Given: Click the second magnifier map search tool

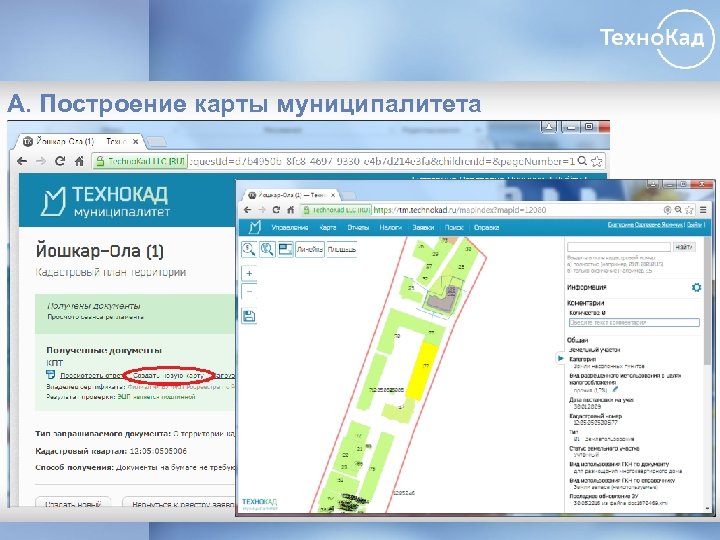Looking at the screenshot, I should (267, 249).
